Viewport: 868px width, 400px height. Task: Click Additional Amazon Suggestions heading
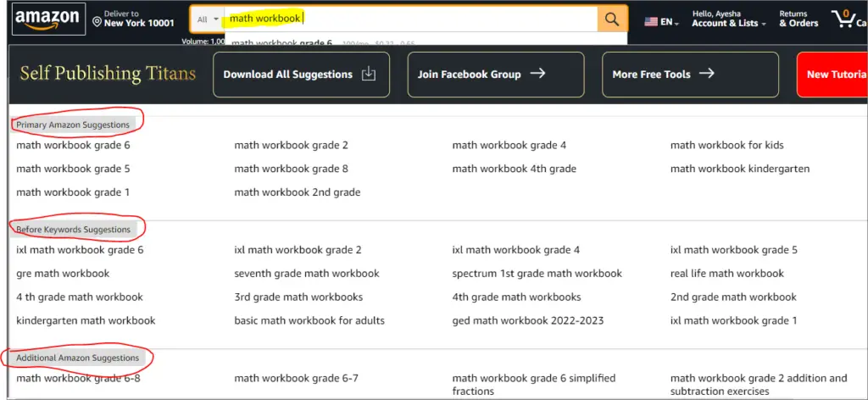(x=77, y=358)
